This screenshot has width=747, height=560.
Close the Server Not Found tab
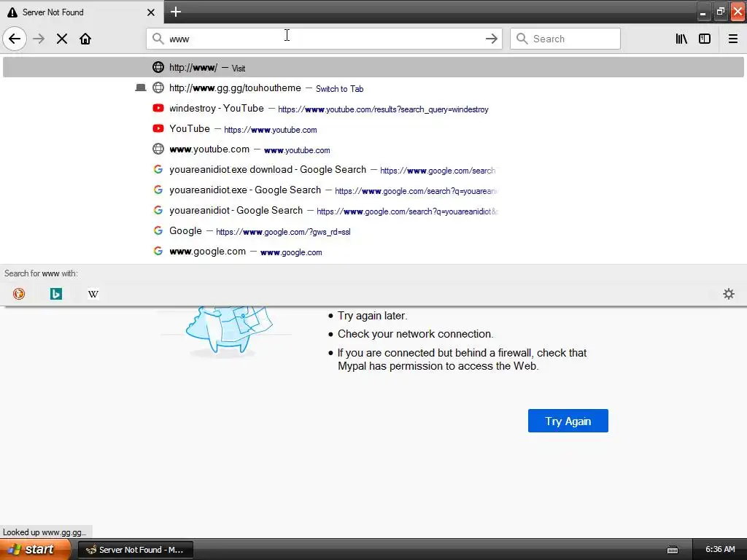click(150, 12)
